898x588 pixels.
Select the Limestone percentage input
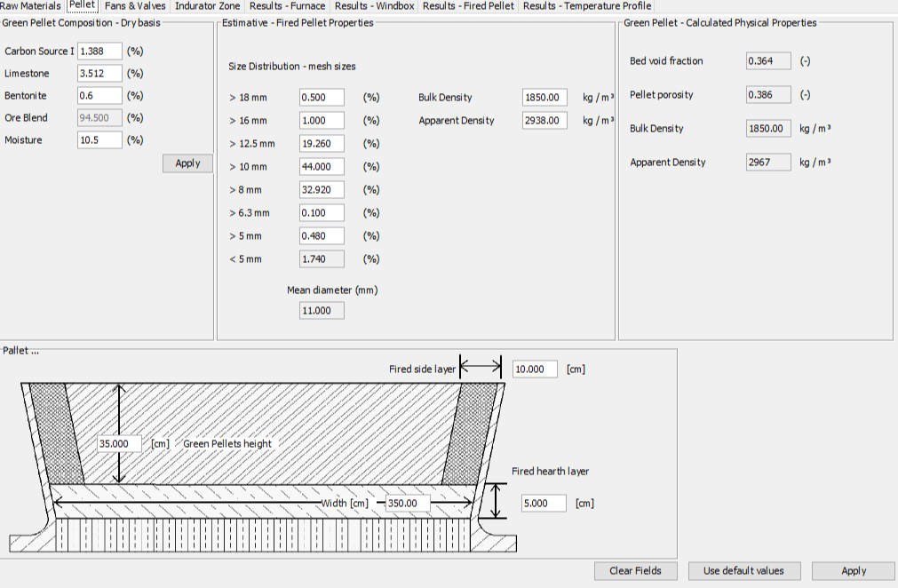tap(99, 74)
